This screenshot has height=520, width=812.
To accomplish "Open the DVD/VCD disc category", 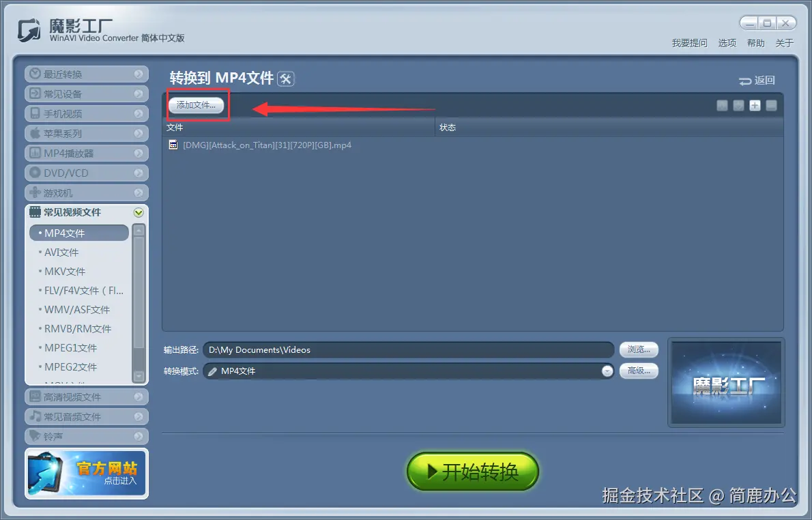I will pyautogui.click(x=87, y=173).
